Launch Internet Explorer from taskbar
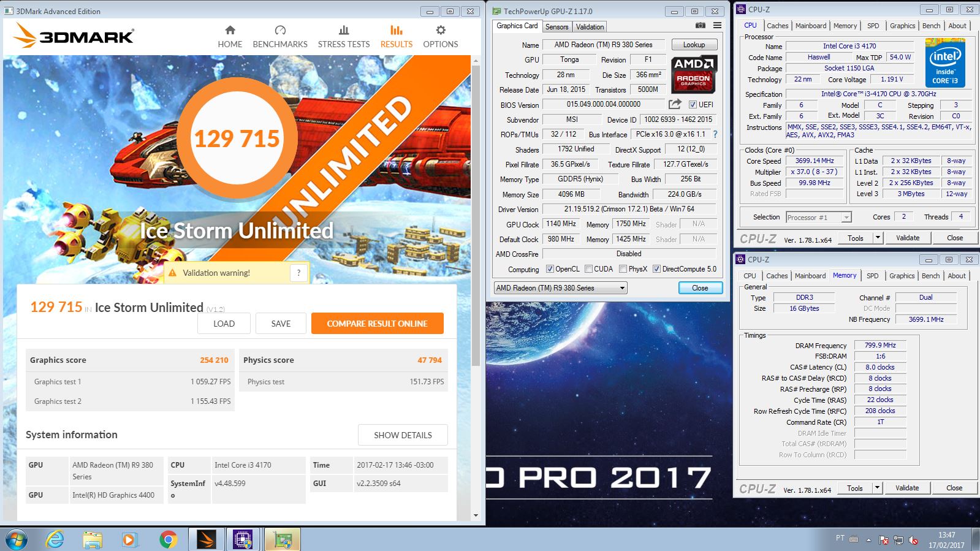This screenshot has height=551, width=980. point(55,539)
